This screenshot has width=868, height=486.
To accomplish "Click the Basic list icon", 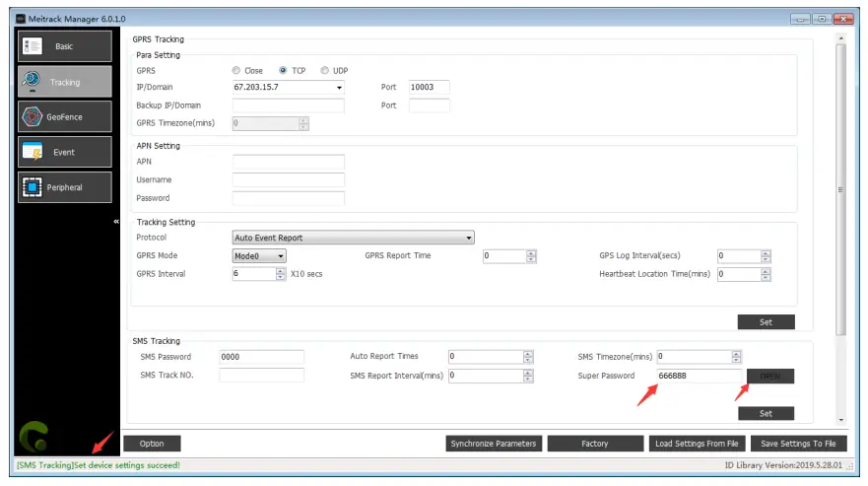I will click(33, 46).
